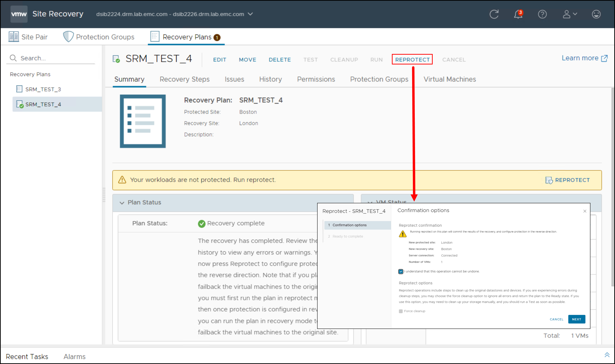Click the Learn more external link icon
615x364 pixels.
(x=604, y=58)
